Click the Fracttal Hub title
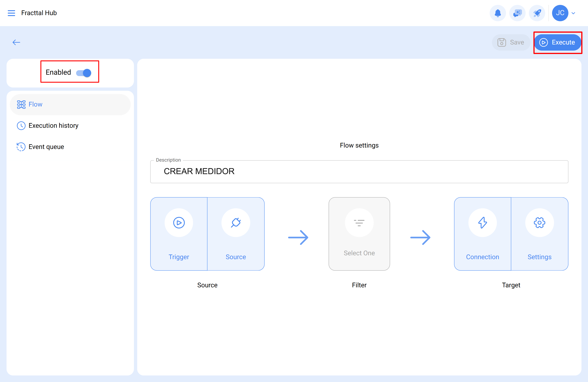 click(x=39, y=13)
